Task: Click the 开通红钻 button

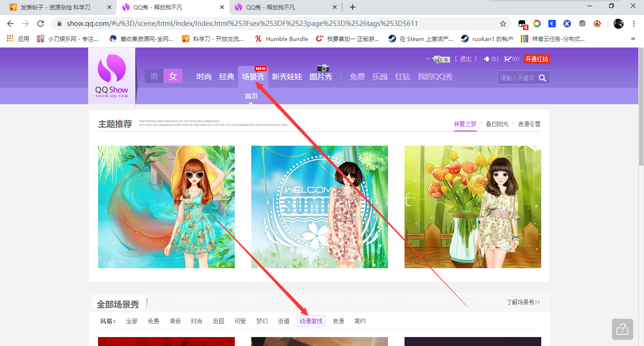Action: tap(537, 59)
